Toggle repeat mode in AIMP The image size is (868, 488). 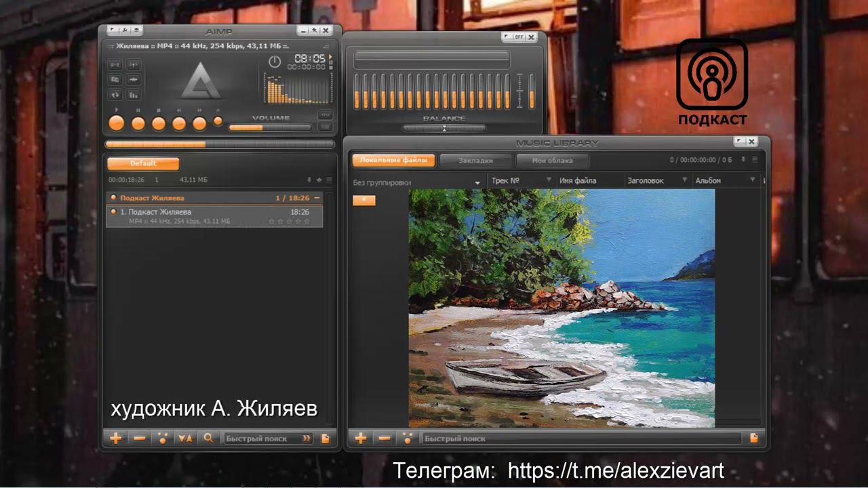pyautogui.click(x=115, y=95)
